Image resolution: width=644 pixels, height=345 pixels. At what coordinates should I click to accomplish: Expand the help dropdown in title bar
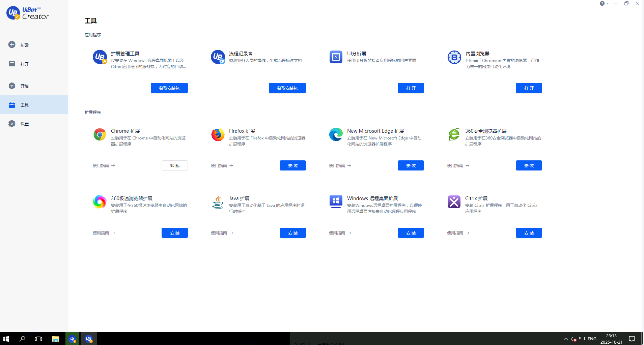604,3
